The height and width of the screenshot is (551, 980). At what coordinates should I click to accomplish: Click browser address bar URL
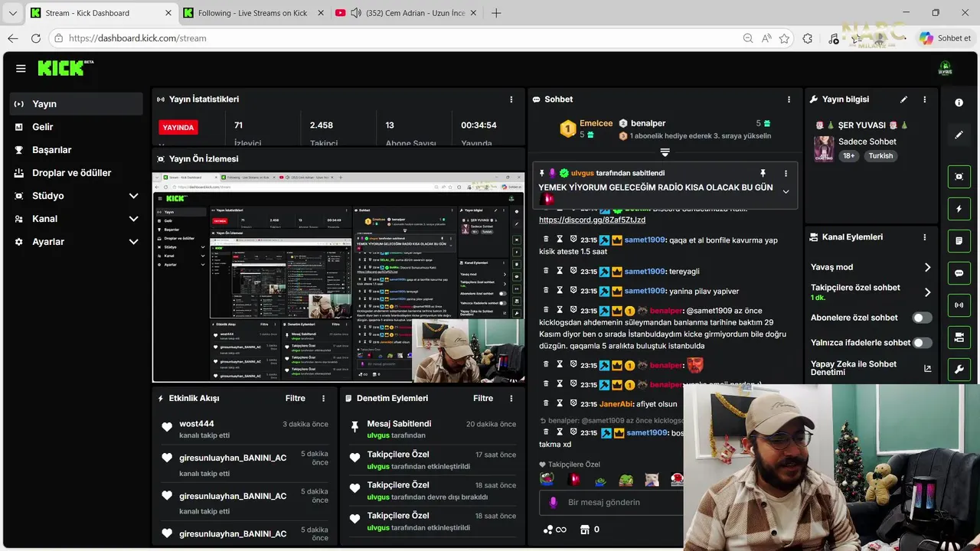point(138,38)
